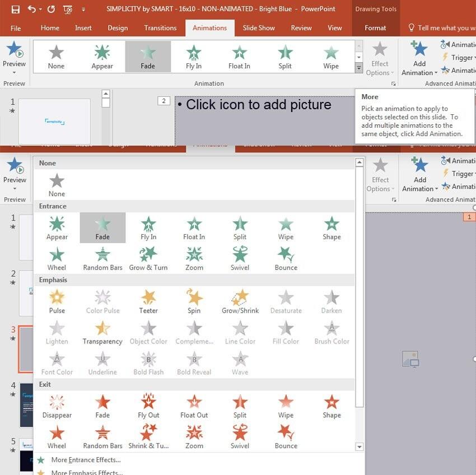The width and height of the screenshot is (476, 475).
Task: Open the Drawing Tools Format tab
Action: click(x=375, y=27)
